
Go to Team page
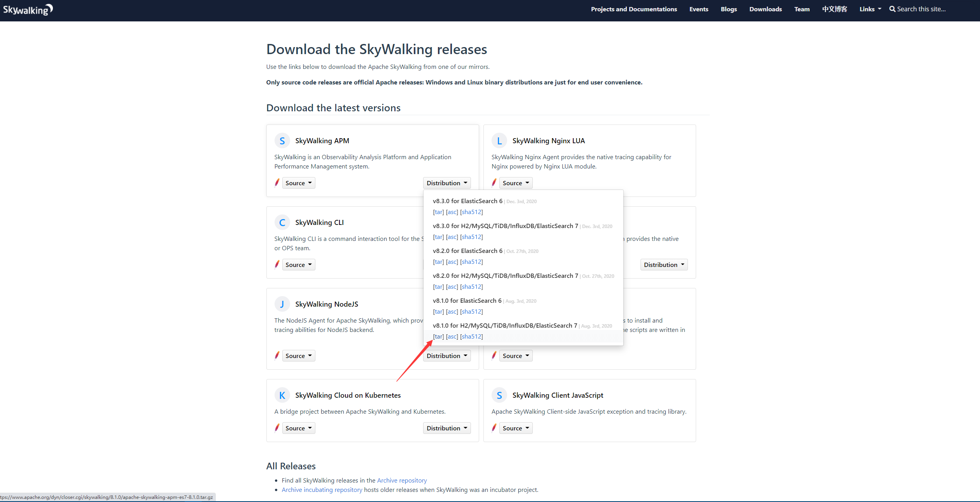point(802,9)
